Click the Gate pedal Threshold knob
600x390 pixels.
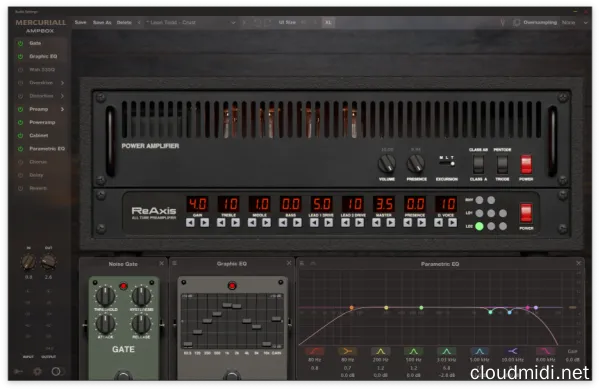(x=105, y=296)
